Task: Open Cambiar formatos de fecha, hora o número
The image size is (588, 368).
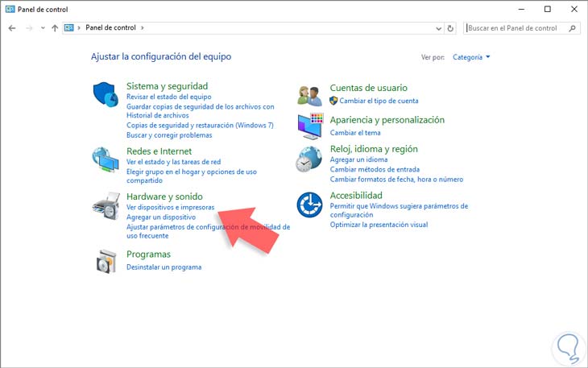Action: tap(396, 179)
